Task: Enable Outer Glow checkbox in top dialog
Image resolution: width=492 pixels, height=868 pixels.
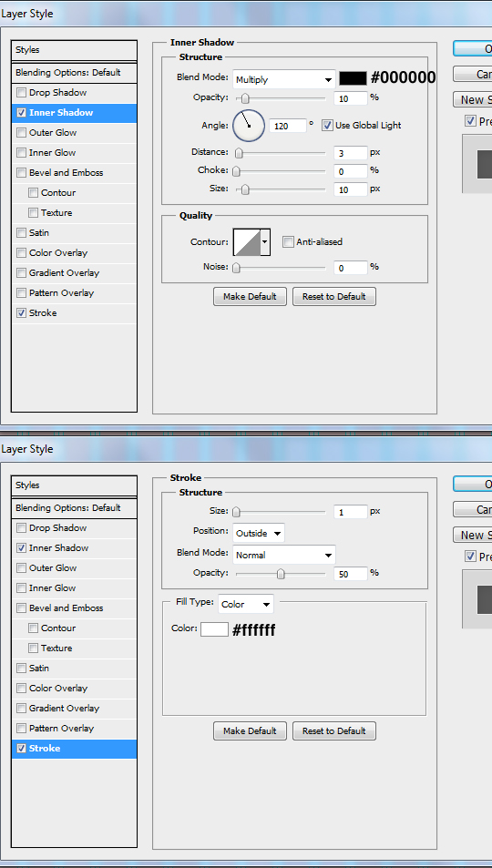Action: [22, 132]
